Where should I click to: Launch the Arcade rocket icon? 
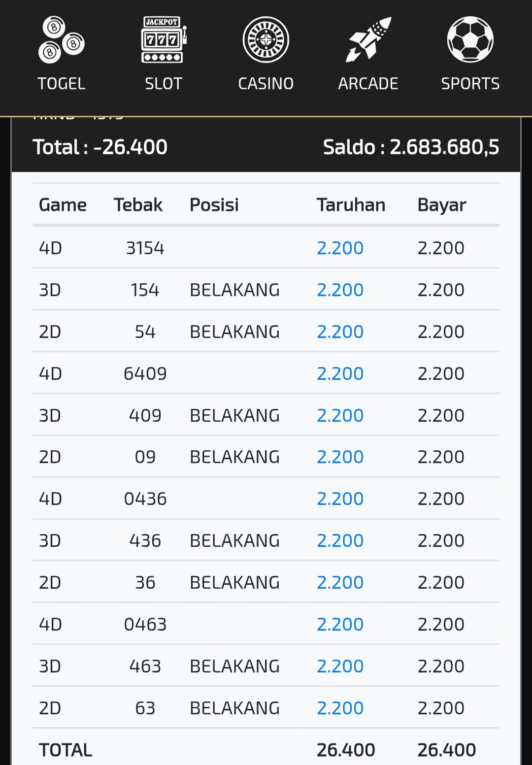click(x=368, y=40)
